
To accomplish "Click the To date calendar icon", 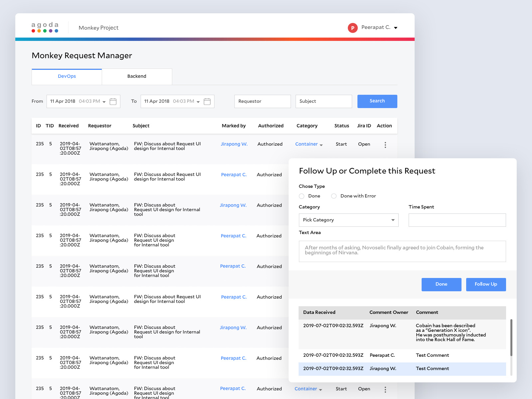I will tap(207, 101).
